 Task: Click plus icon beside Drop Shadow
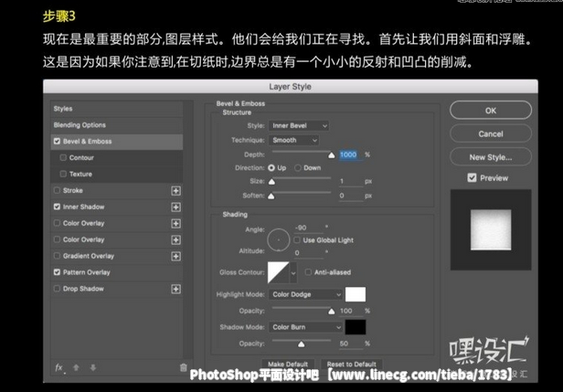click(175, 289)
